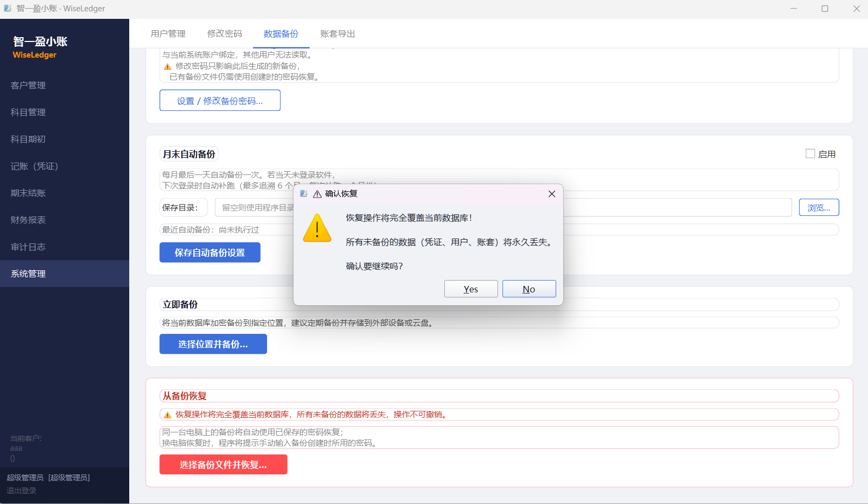868x504 pixels.
Task: Open the 账套导出 tab
Action: click(x=338, y=34)
